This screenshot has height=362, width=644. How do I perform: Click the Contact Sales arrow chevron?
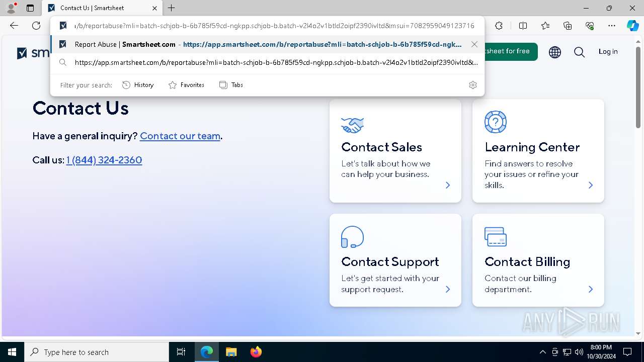click(448, 185)
